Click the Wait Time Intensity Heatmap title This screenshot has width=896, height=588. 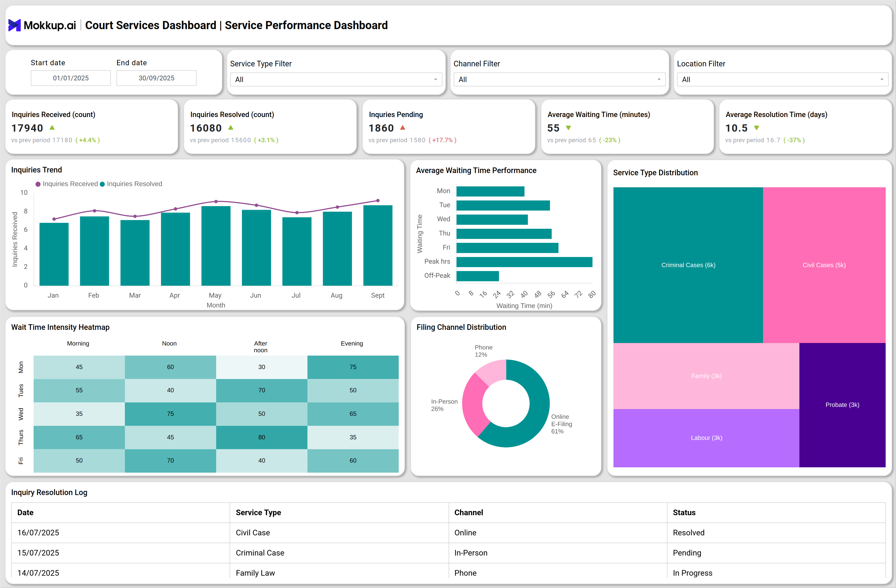[60, 327]
